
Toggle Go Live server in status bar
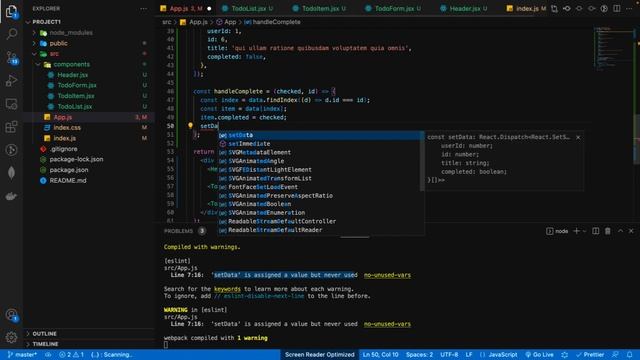pyautogui.click(x=539, y=355)
